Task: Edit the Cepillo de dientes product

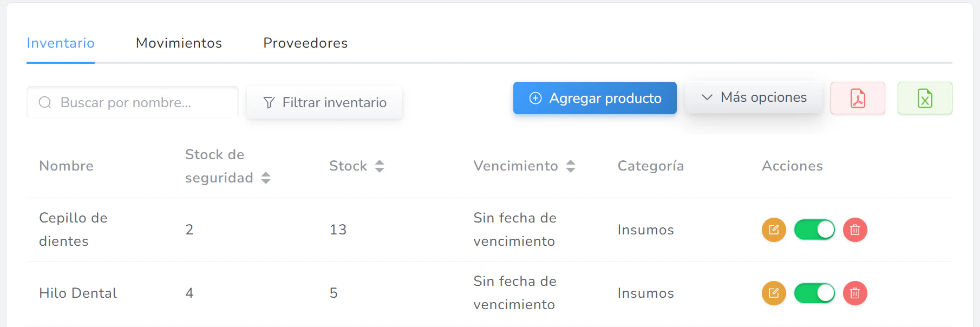Action: click(x=774, y=230)
